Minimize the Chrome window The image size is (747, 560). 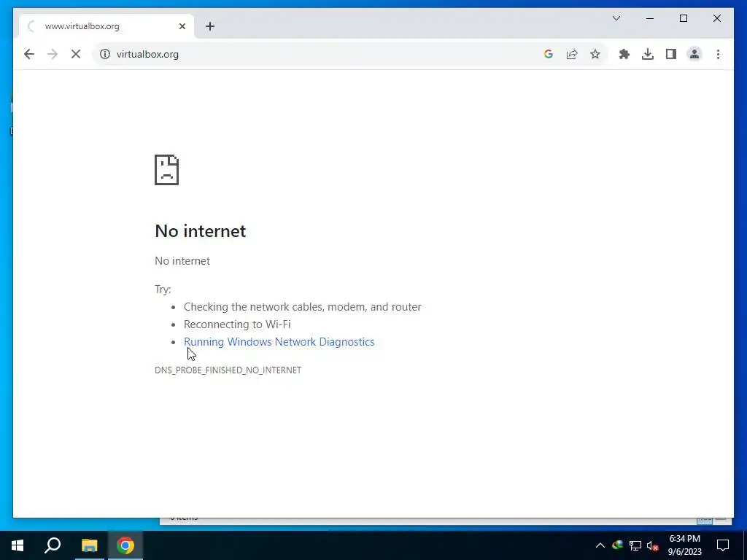[x=650, y=18]
